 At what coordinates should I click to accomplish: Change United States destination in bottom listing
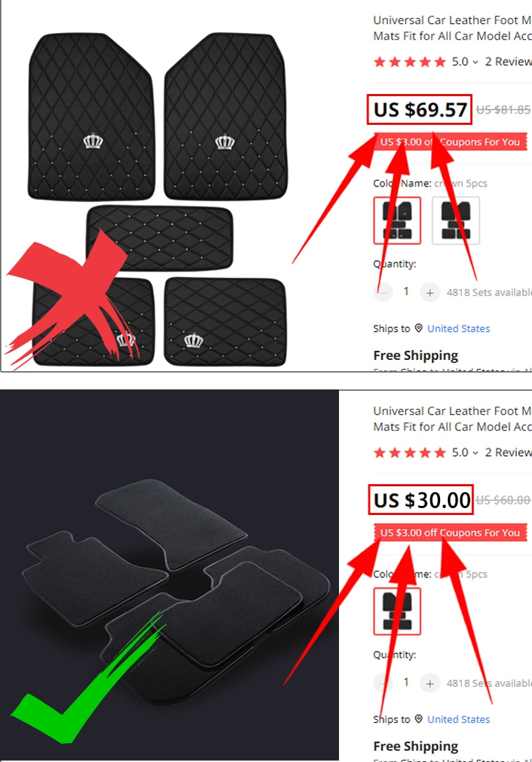(458, 719)
